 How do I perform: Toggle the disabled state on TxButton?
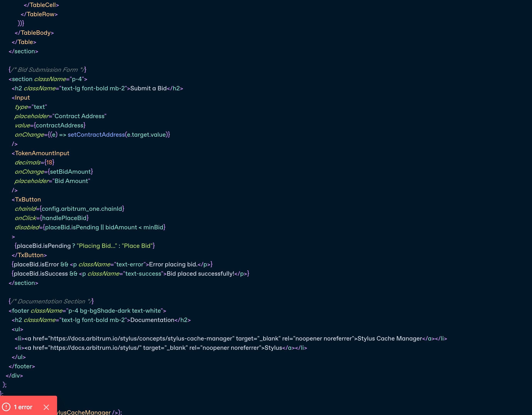coord(27,227)
